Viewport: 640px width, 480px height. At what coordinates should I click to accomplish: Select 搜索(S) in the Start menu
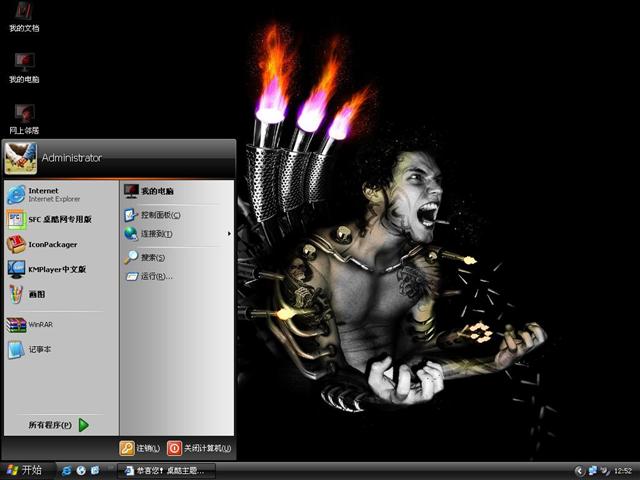(152, 257)
